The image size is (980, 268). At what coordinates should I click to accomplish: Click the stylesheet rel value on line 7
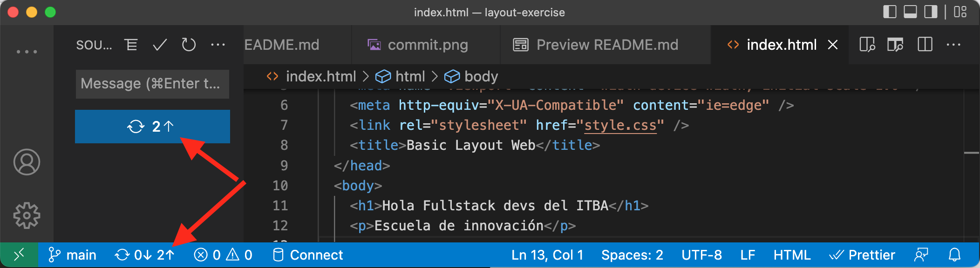pyautogui.click(x=479, y=125)
